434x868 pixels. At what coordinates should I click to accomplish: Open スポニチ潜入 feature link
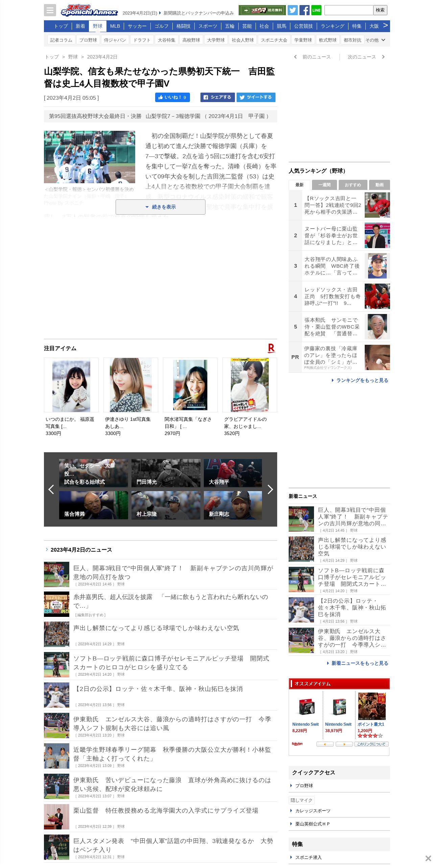308,857
